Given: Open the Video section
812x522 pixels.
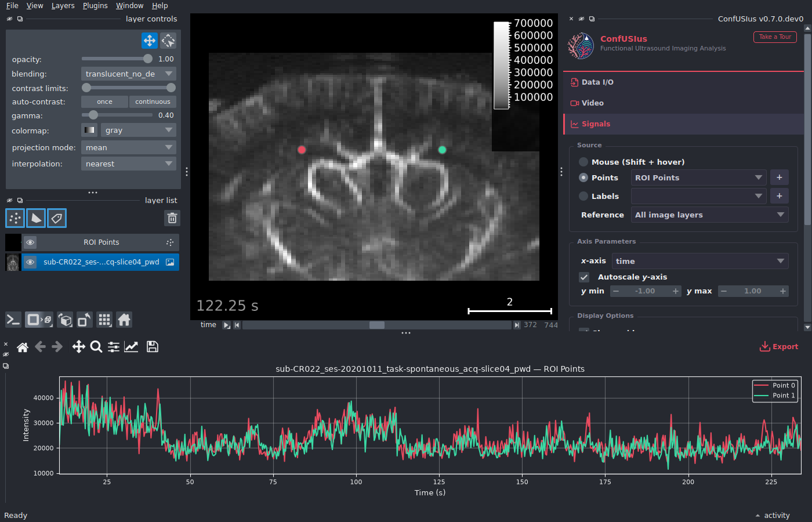Looking at the screenshot, I should [683, 103].
